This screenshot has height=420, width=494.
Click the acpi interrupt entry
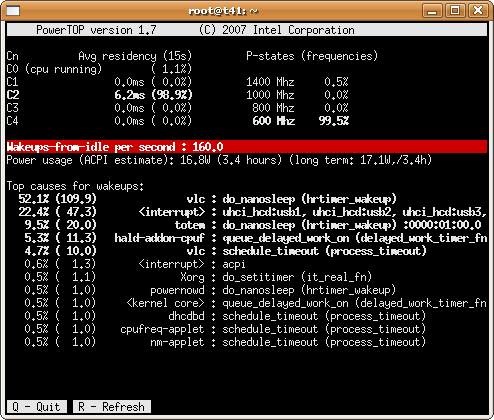[x=135, y=264]
